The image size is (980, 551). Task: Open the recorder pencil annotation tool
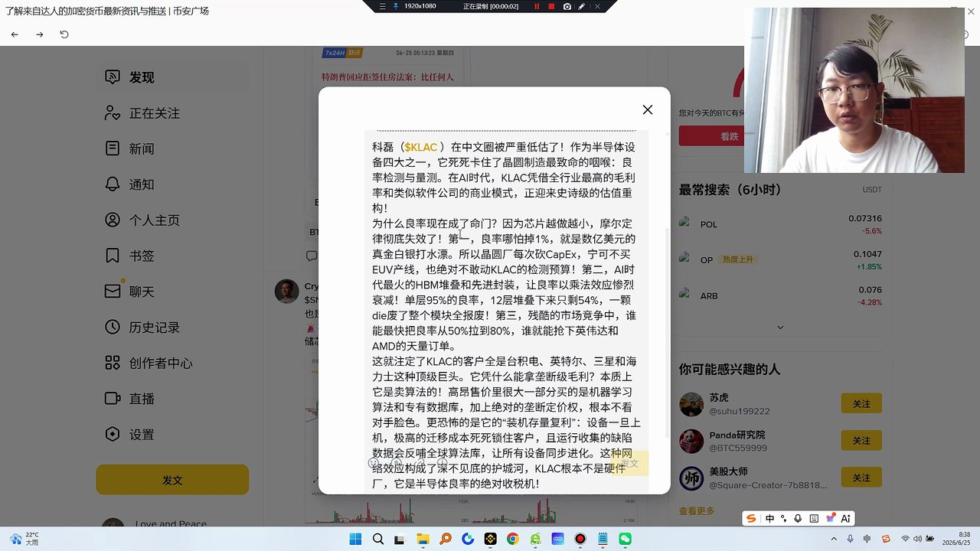pos(582,6)
